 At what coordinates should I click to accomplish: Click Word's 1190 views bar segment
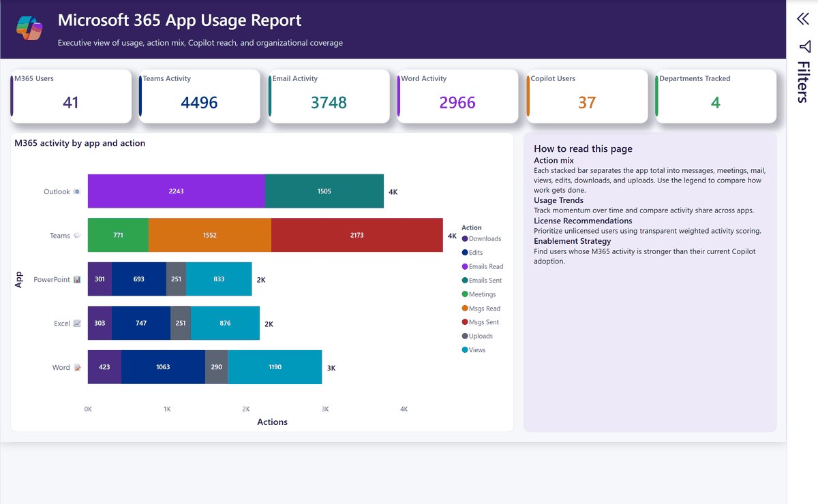pos(275,367)
